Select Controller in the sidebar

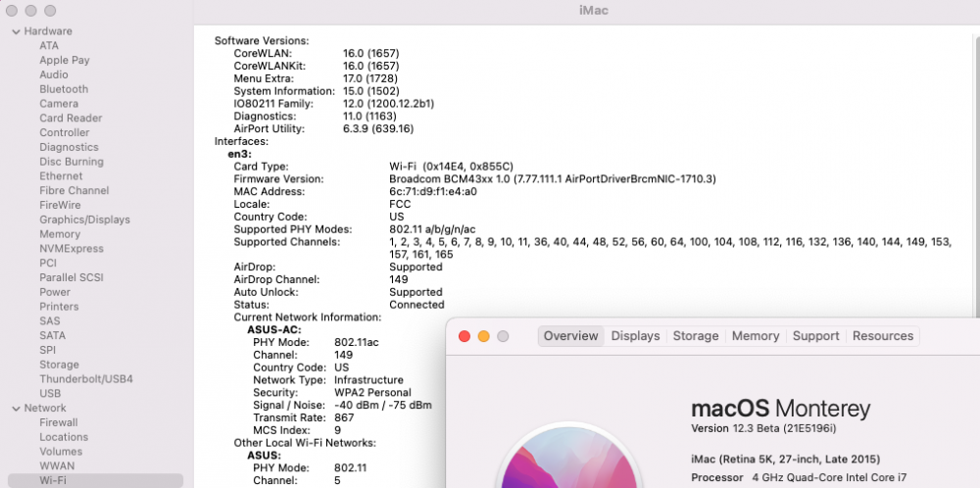click(x=65, y=132)
